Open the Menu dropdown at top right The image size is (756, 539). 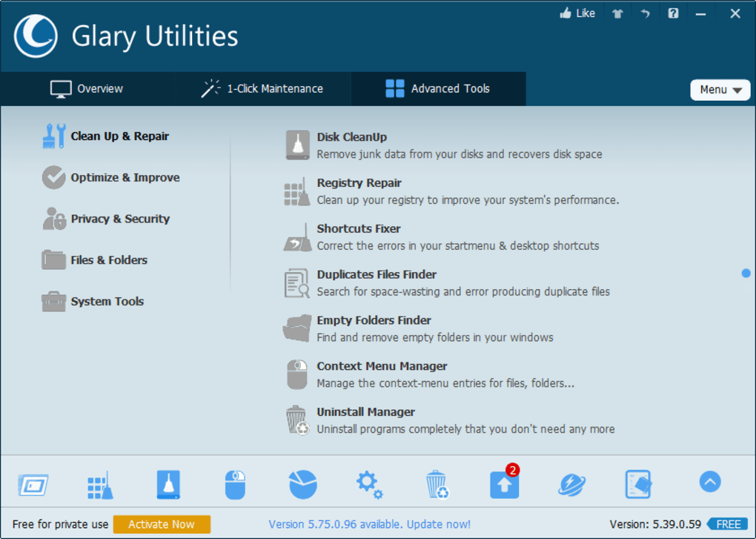coord(718,89)
